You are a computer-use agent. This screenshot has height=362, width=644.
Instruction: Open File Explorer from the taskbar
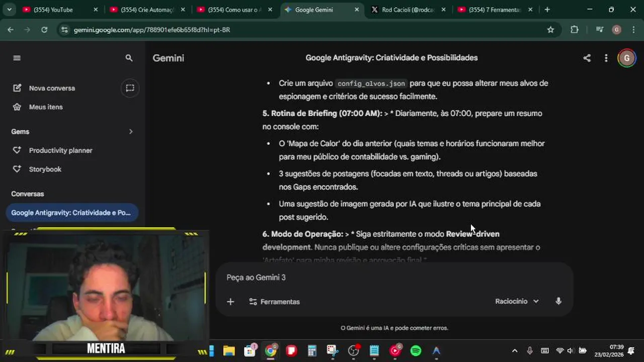click(x=229, y=351)
